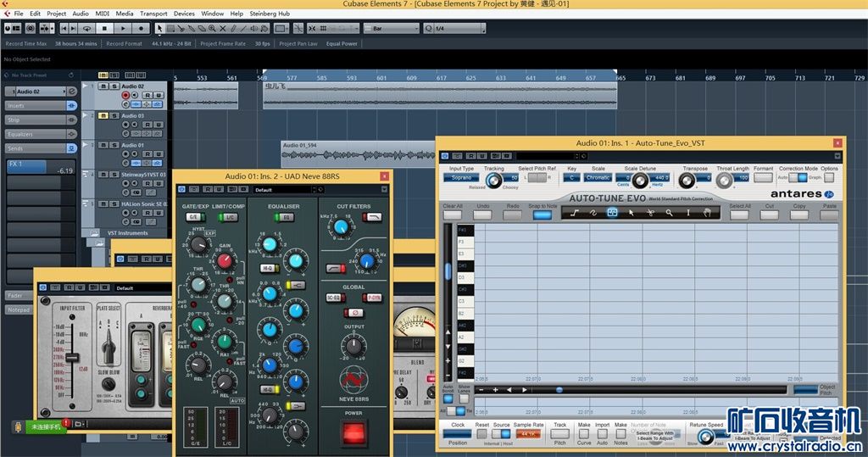Open the Bar snap type dropdown
Viewport: 868px width, 457px height.
point(392,28)
